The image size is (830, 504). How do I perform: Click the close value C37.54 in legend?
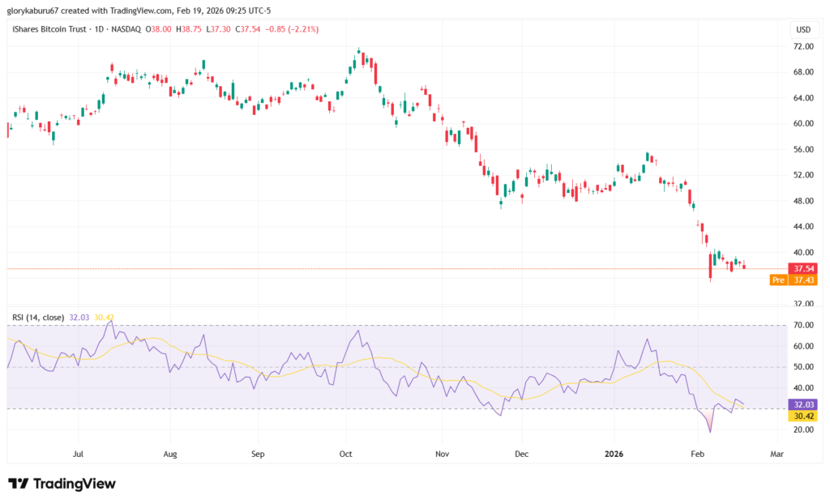(248, 29)
